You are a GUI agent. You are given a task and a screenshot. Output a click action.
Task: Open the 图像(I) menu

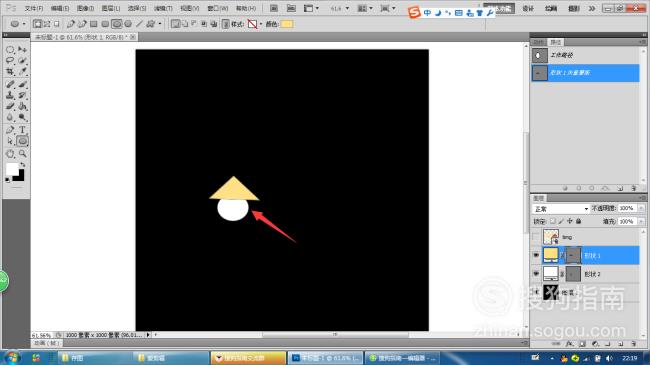coord(85,8)
